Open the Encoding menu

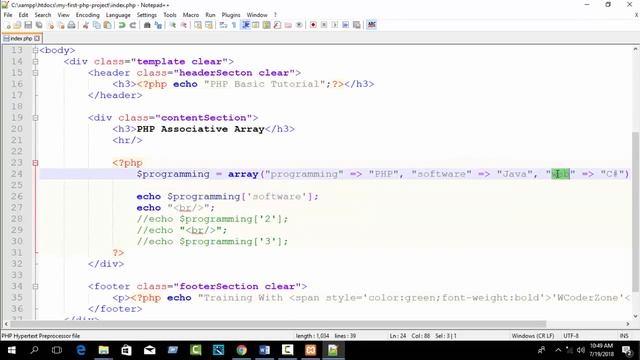87,15
